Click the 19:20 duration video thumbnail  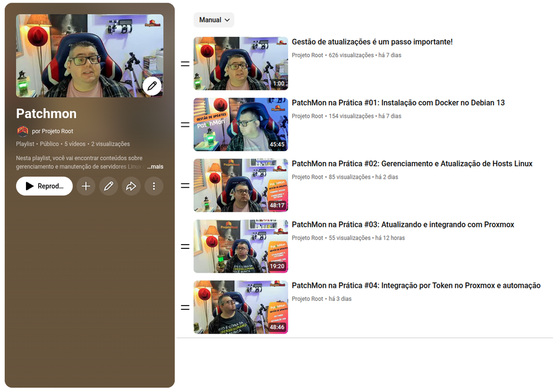pos(241,246)
